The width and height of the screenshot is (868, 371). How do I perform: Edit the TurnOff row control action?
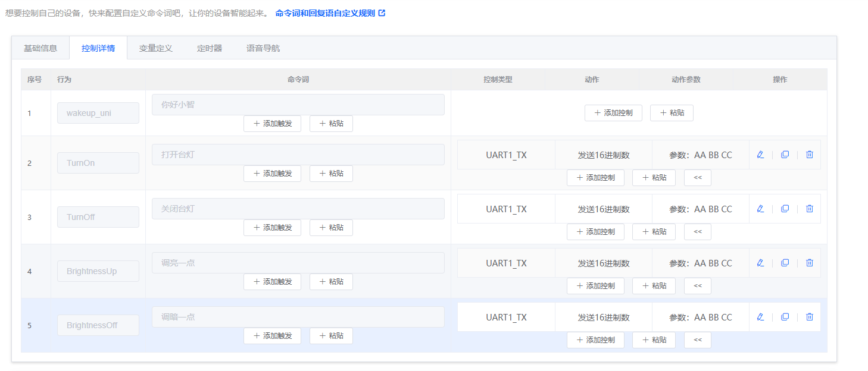pos(760,209)
